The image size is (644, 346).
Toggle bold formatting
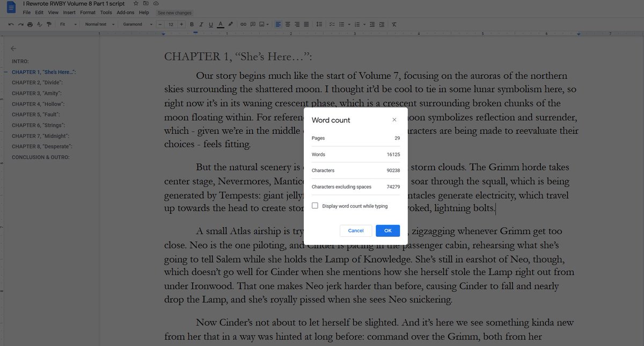[192, 24]
